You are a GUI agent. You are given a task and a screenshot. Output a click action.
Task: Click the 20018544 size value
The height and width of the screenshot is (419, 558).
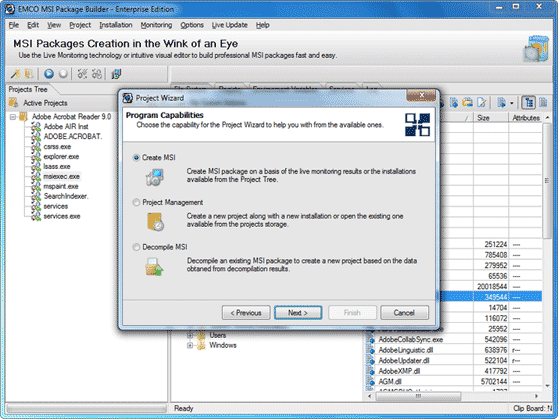click(492, 287)
